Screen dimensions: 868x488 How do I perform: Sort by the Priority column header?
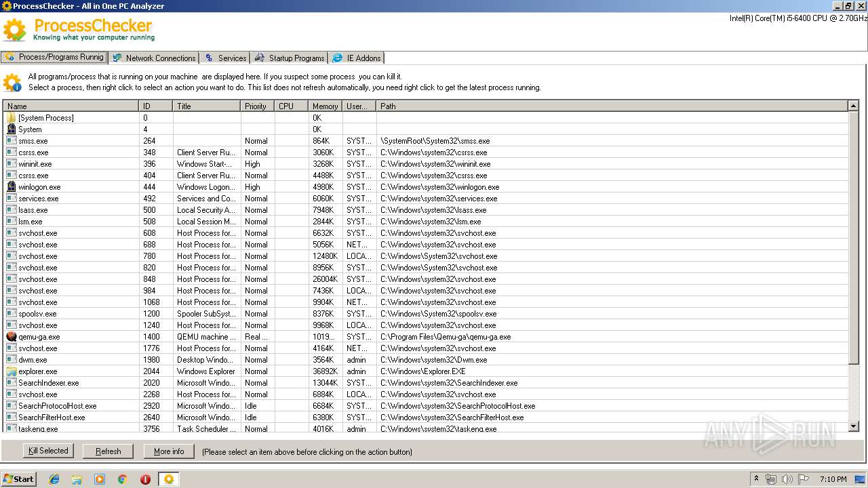point(258,106)
